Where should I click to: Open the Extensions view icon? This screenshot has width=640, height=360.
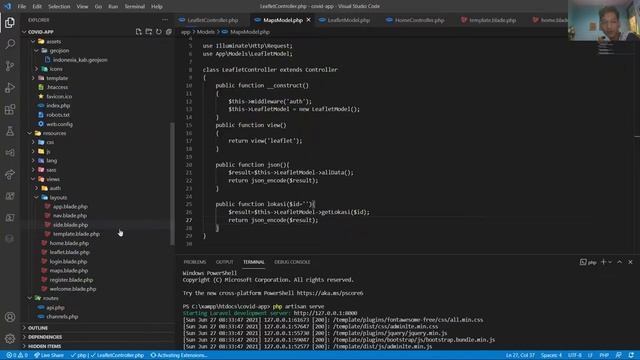pyautogui.click(x=10, y=109)
